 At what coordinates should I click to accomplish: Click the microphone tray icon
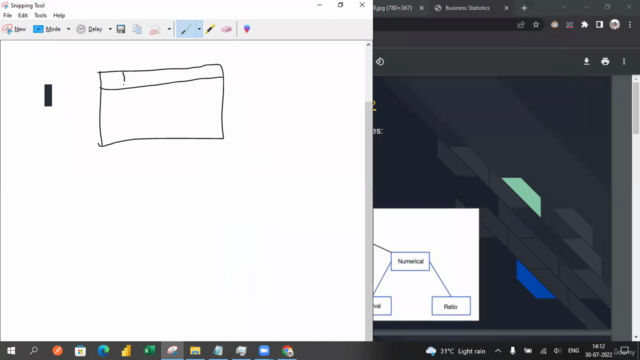tap(513, 351)
